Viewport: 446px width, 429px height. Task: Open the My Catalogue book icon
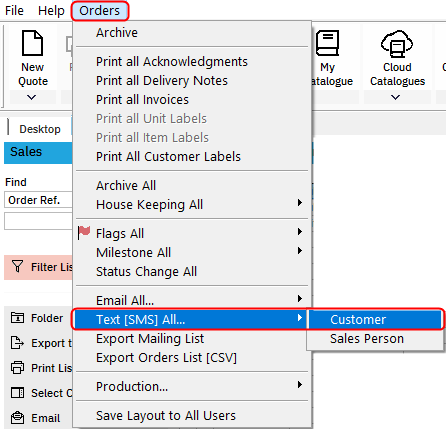point(327,43)
